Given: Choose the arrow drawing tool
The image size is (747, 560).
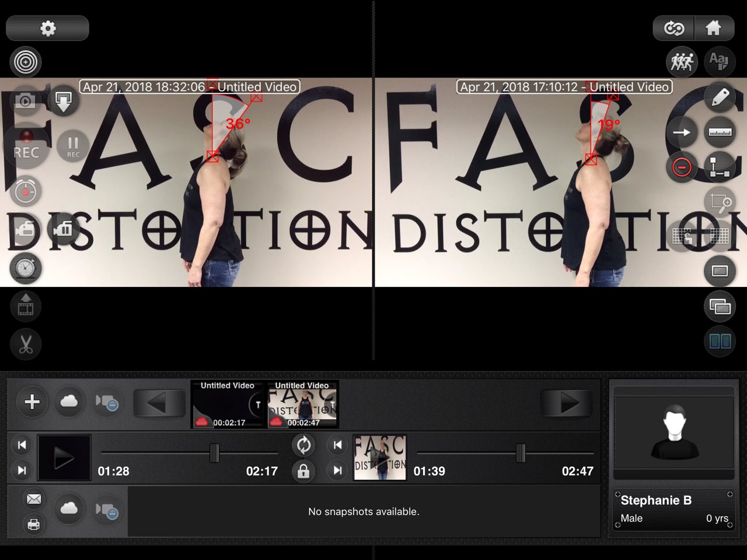Looking at the screenshot, I should coord(682,132).
